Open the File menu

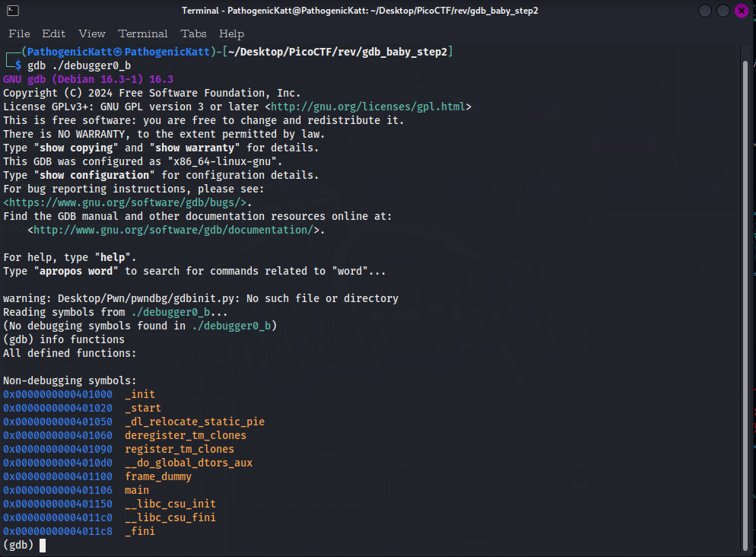(x=19, y=33)
